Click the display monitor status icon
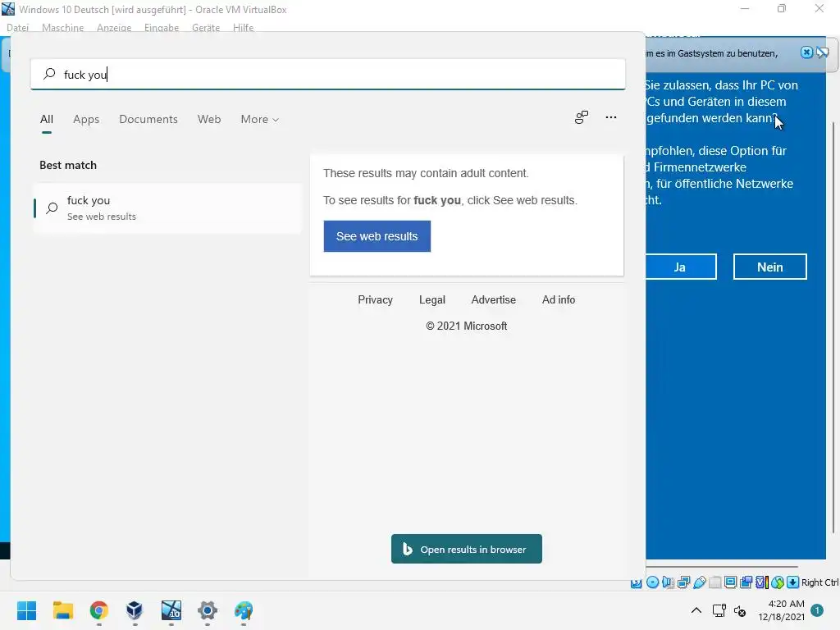840x630 pixels. click(730, 582)
